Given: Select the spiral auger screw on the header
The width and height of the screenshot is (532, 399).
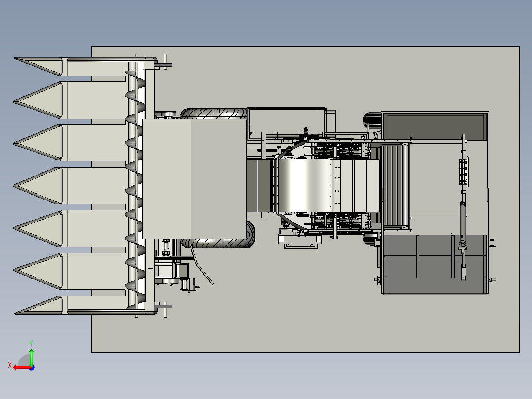Looking at the screenshot, I should [136, 189].
